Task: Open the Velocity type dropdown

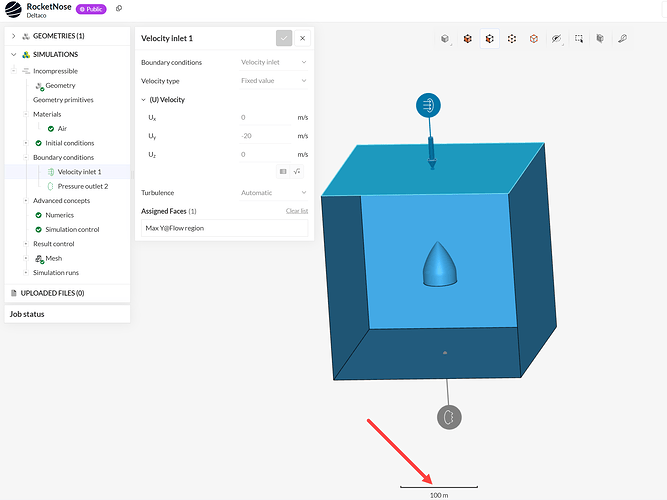Action: (x=274, y=80)
